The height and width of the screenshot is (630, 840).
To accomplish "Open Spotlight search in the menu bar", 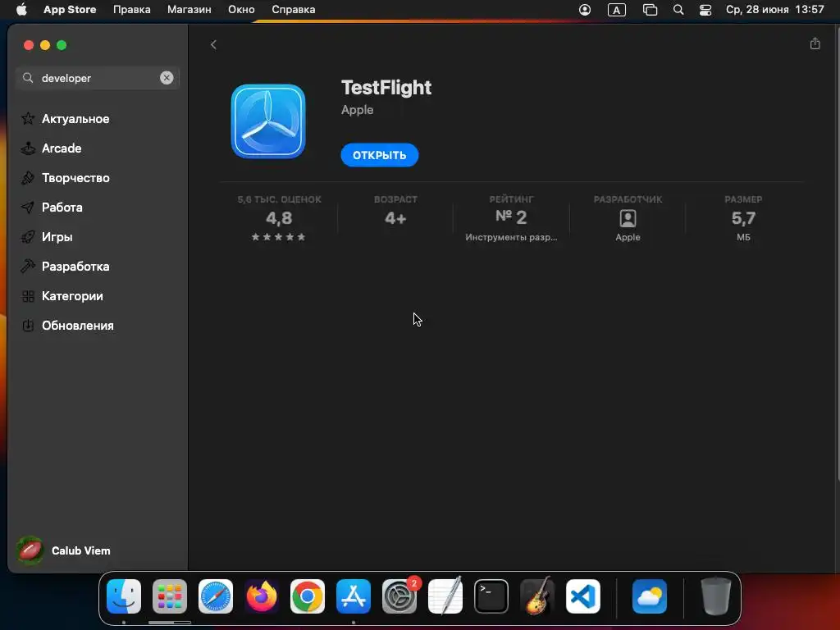I will (x=678, y=10).
